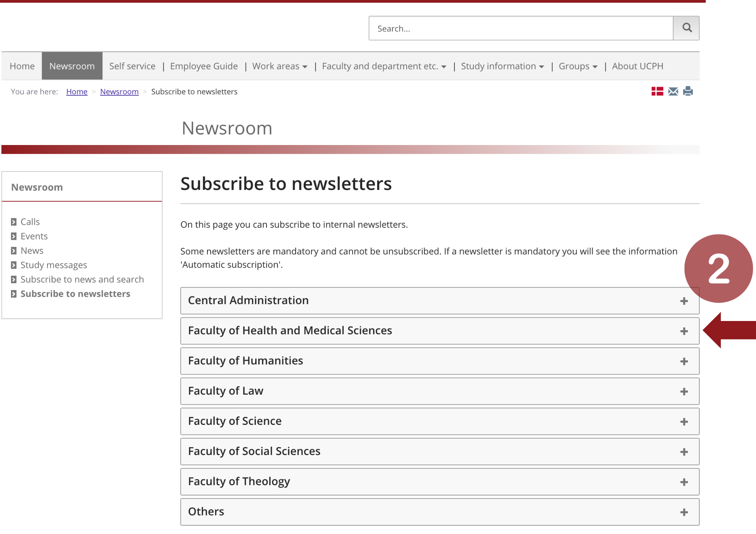Open Subscribe to news and search link
Screen dimensions: 756x534
point(82,279)
